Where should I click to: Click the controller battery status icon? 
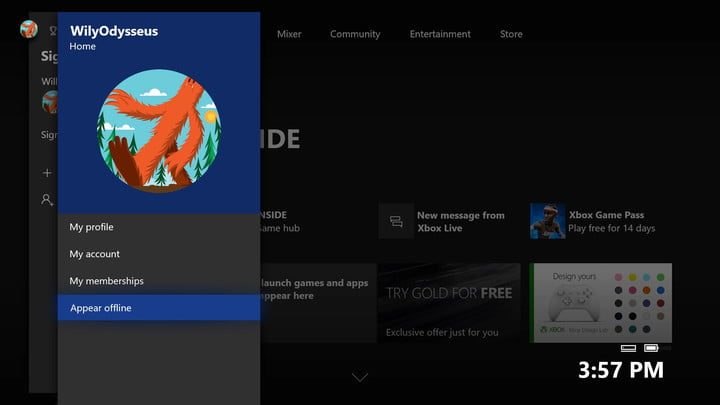coord(651,348)
